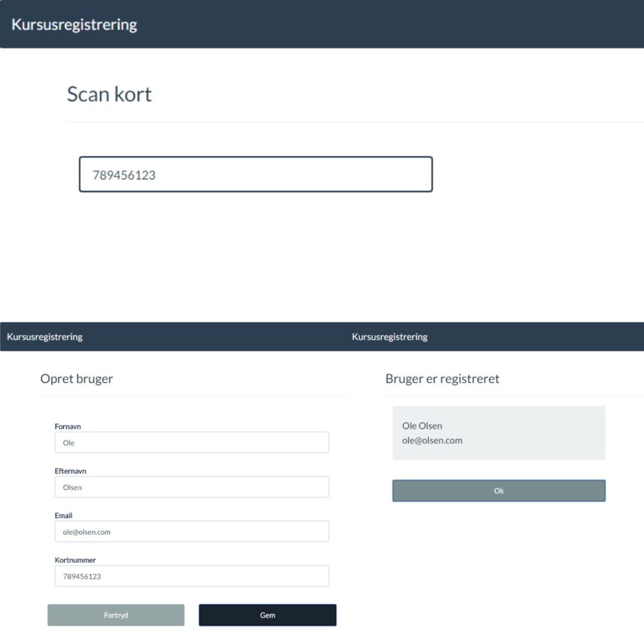Click the Bruger er registreret heading
Viewport: 644px width, 644px height.
442,379
